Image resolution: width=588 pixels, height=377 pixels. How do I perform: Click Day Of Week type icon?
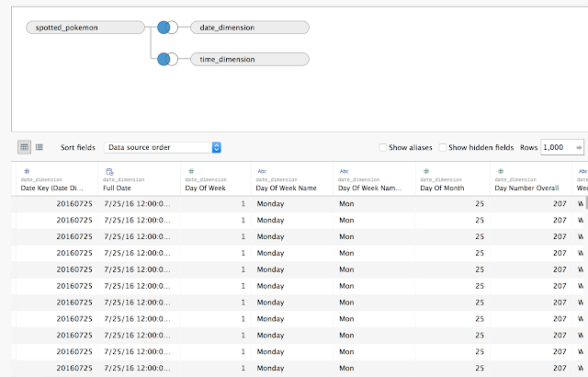coord(190,171)
